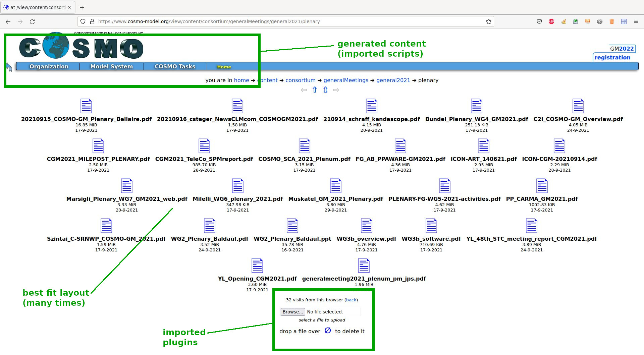Bookmark this page with the star icon
Viewport: 644px width, 355px height.
tap(488, 21)
